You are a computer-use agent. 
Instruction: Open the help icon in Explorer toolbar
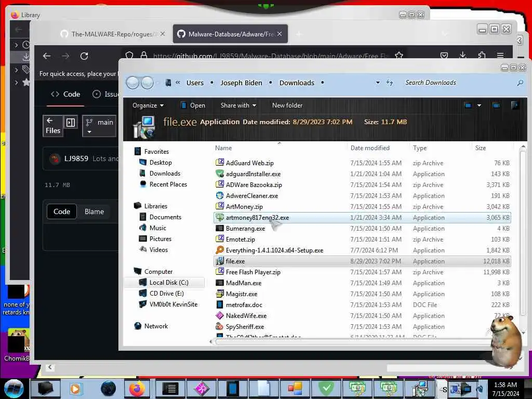click(x=515, y=105)
